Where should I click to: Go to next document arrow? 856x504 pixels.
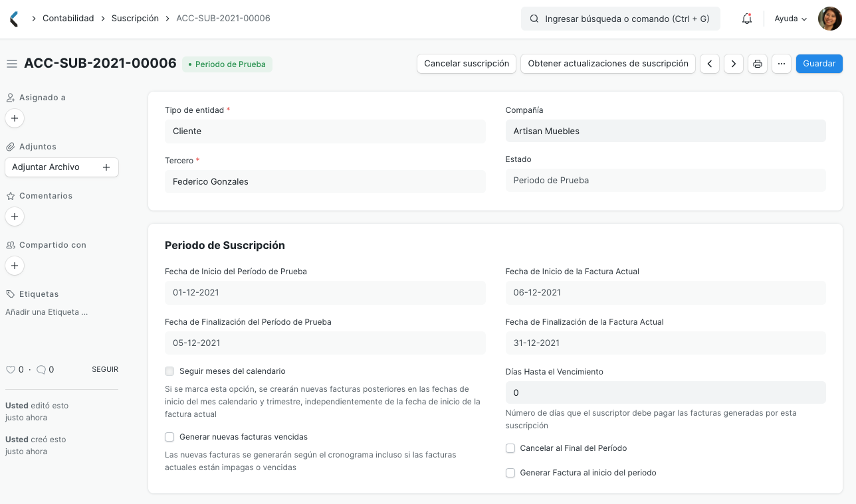(734, 64)
